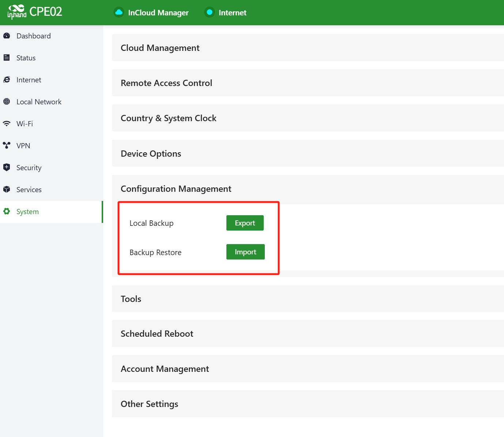Click the VPN nodes icon in sidebar
Screen dimensions: 504x437
(7, 146)
